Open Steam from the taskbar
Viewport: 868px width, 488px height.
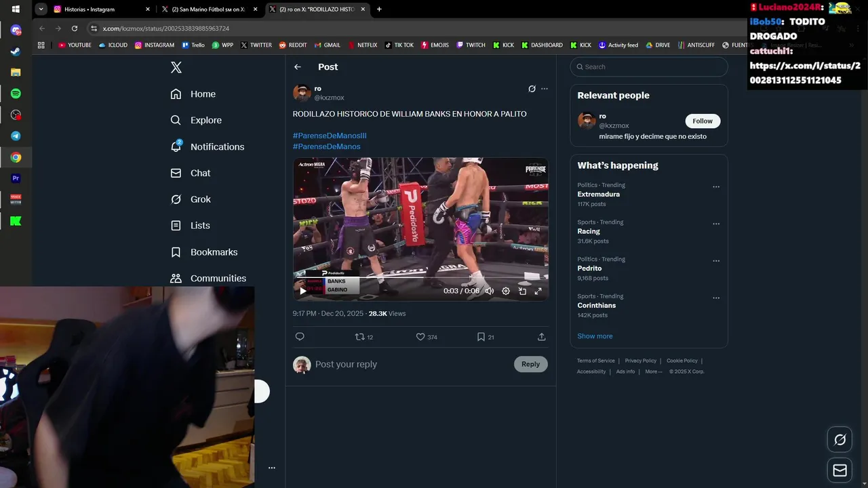pyautogui.click(x=16, y=52)
